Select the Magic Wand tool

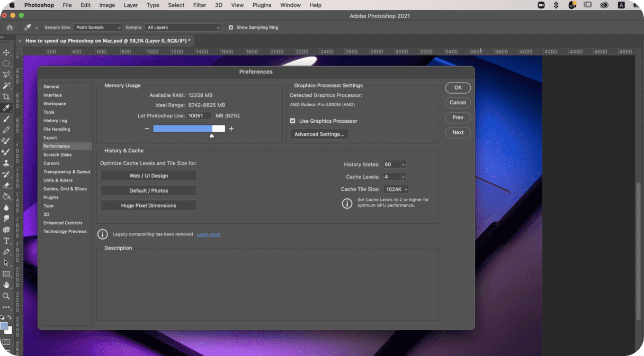(6, 86)
